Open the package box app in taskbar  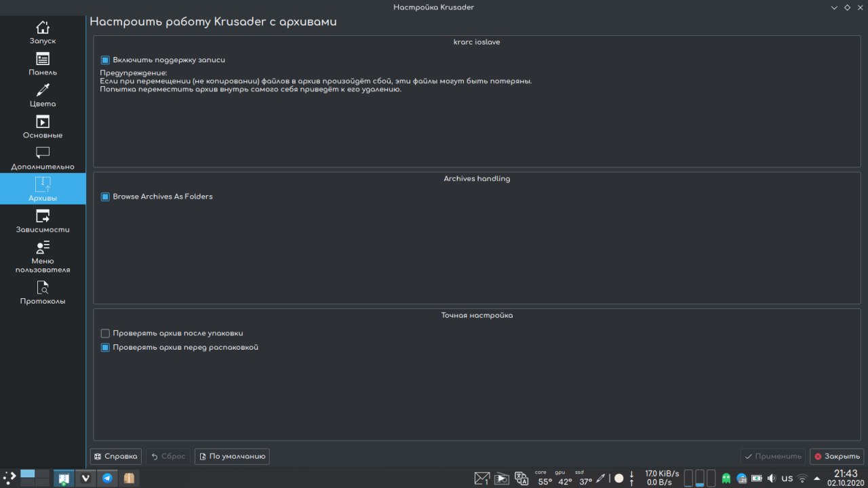129,479
